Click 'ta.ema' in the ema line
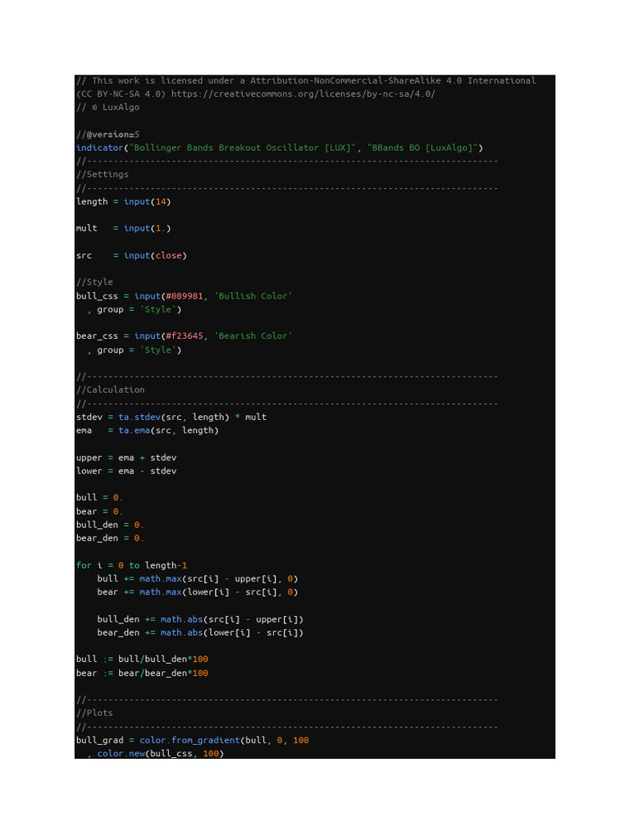 pos(134,431)
